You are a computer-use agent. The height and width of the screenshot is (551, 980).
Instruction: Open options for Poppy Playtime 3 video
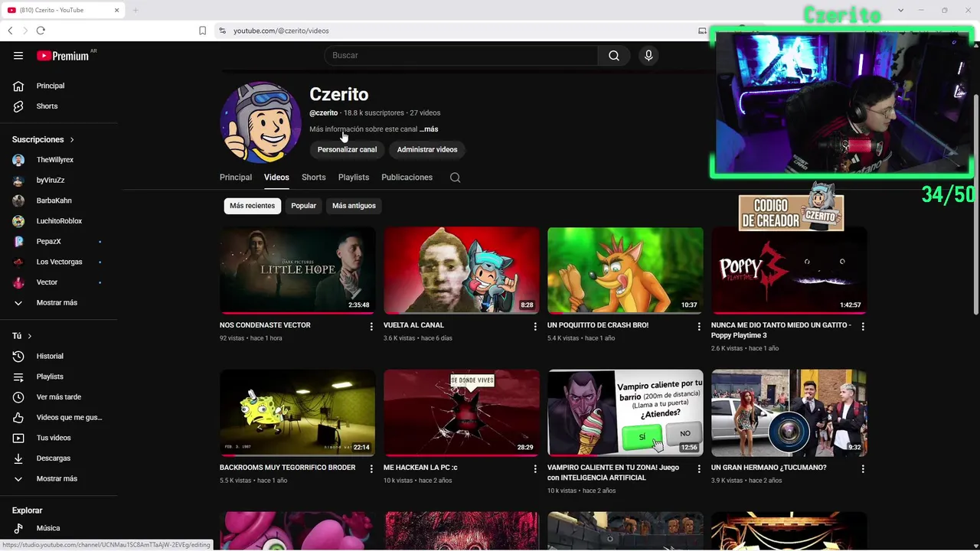[x=863, y=327]
